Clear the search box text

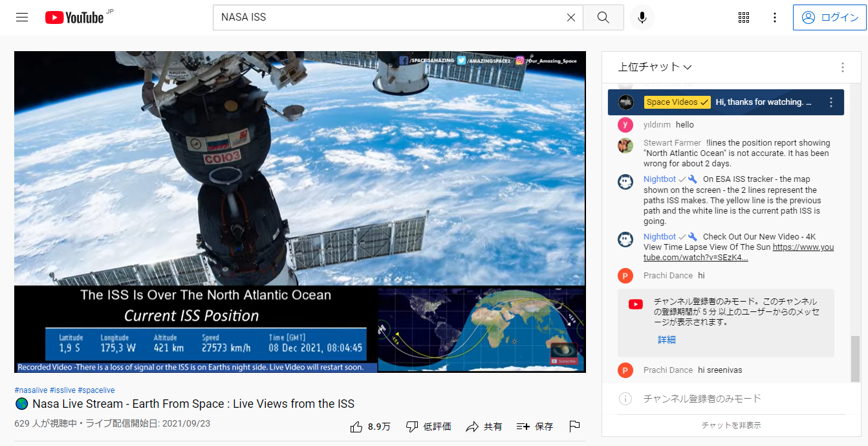click(571, 17)
